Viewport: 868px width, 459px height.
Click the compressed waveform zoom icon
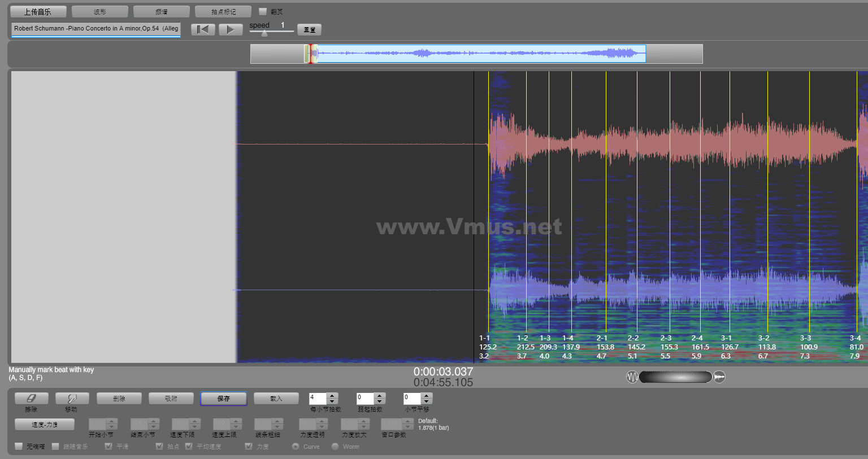click(x=719, y=377)
